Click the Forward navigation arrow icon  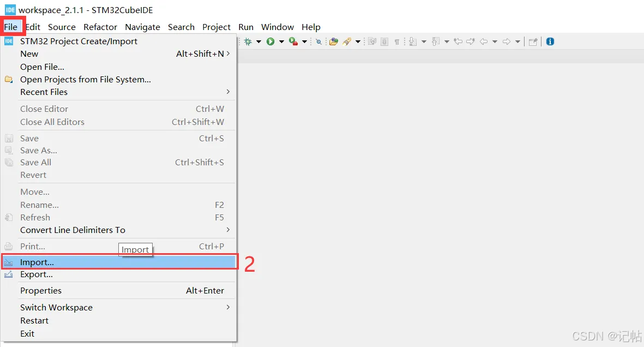(x=507, y=41)
